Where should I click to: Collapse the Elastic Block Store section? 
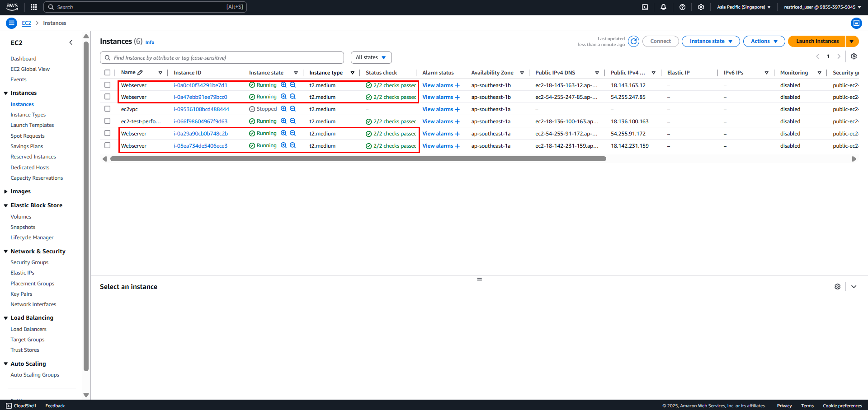tap(6, 205)
